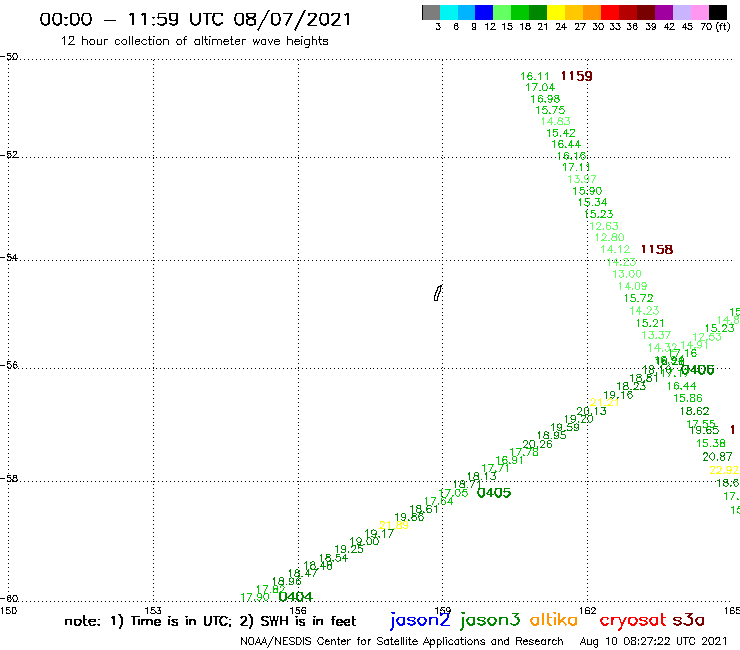Click the 0405 pass time label
740x650 pixels.
point(494,493)
